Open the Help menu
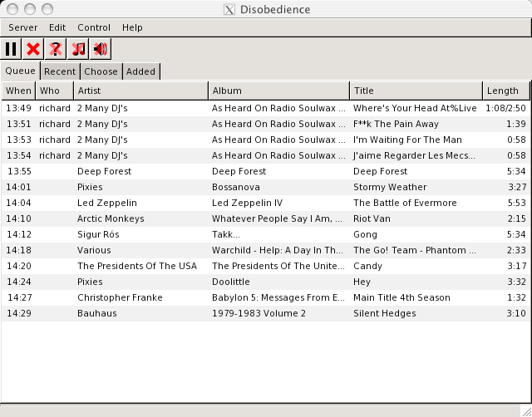 coord(132,27)
